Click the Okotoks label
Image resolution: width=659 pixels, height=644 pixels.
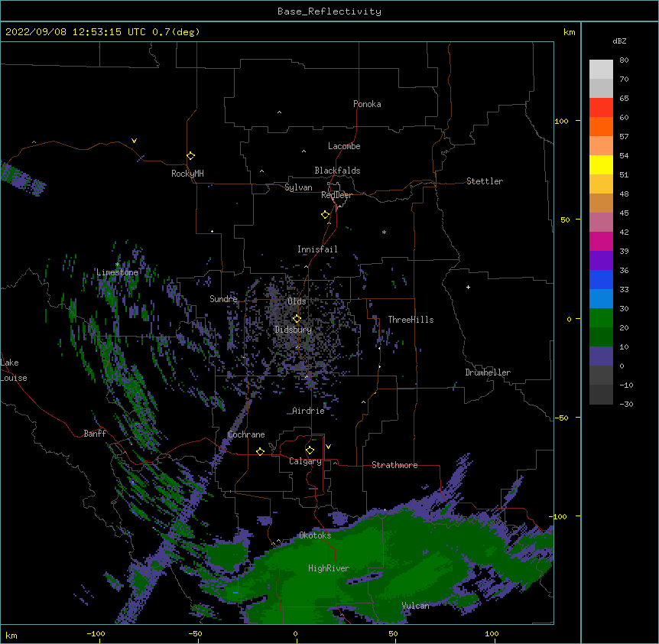315,535
